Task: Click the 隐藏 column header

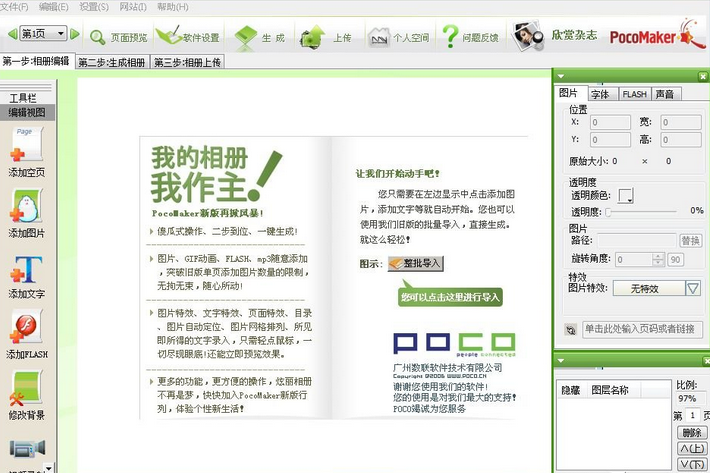Action: [571, 390]
